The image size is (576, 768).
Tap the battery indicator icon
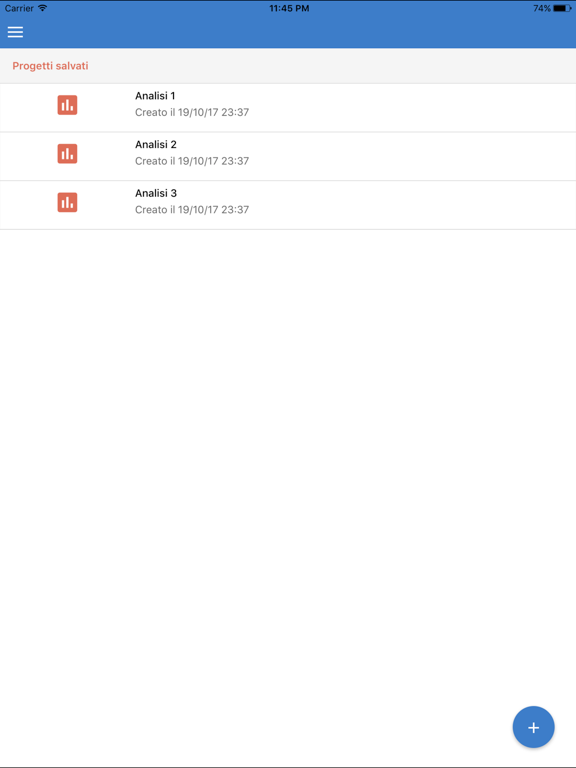[x=562, y=8]
